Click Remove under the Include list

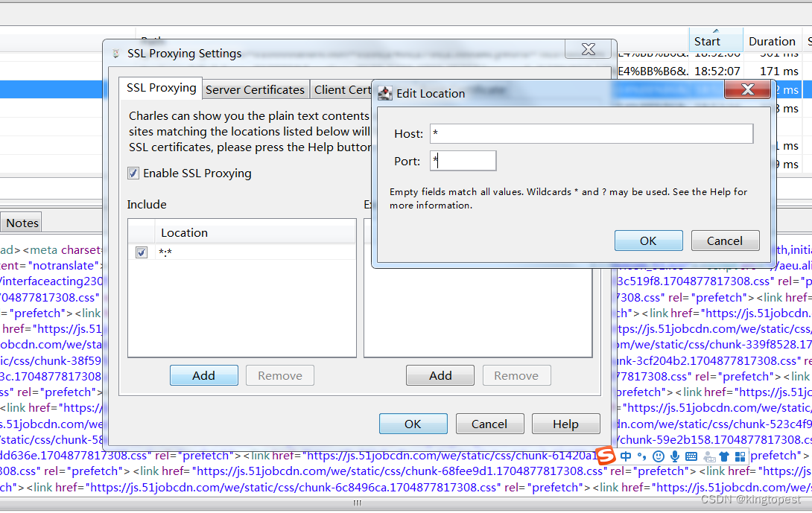[280, 375]
